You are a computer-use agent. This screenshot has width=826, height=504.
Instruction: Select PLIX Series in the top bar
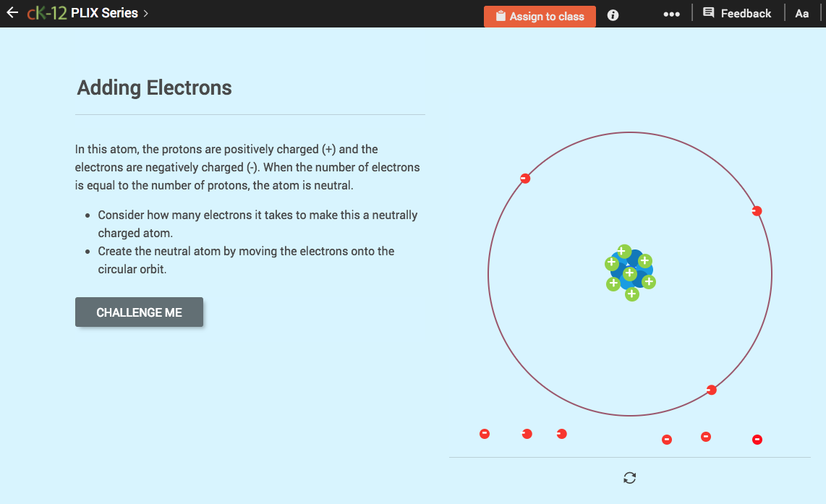coord(103,12)
